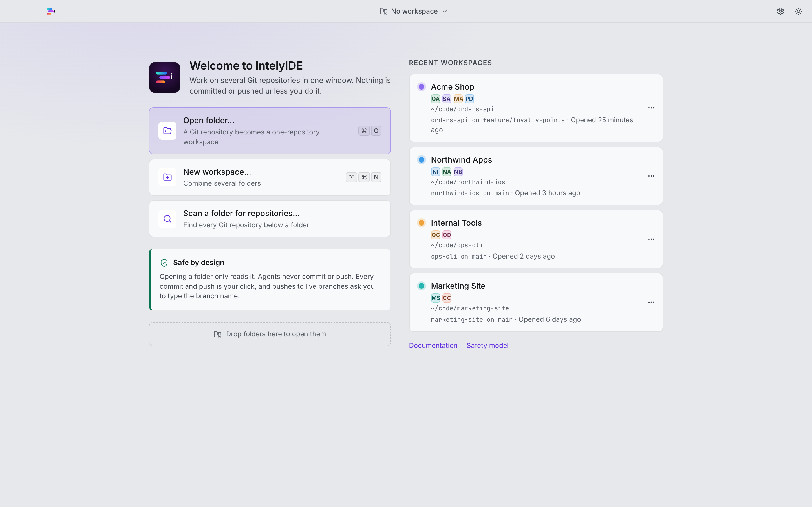Screen dimensions: 812x507
Task: Click the purple Acme Shop color dot
Action: pos(422,87)
